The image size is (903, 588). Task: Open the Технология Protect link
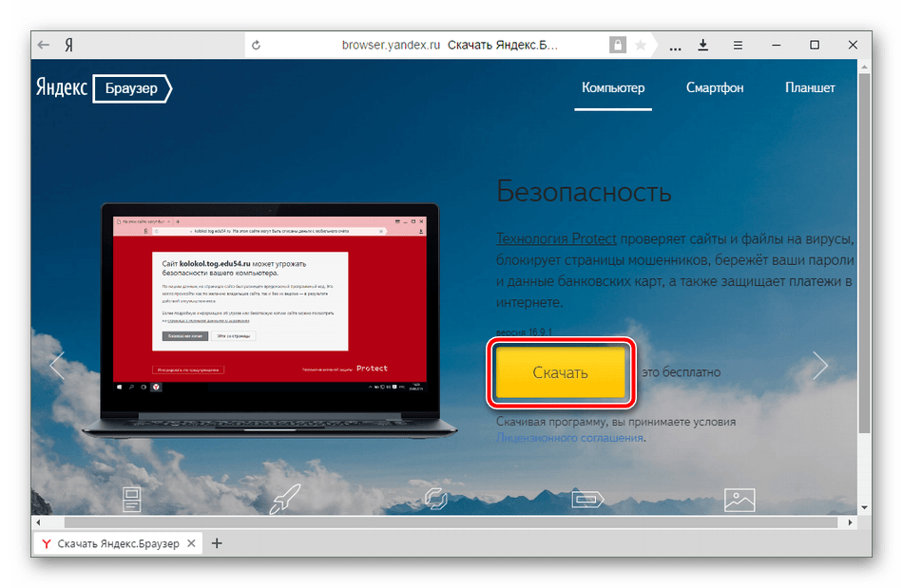[556, 238]
